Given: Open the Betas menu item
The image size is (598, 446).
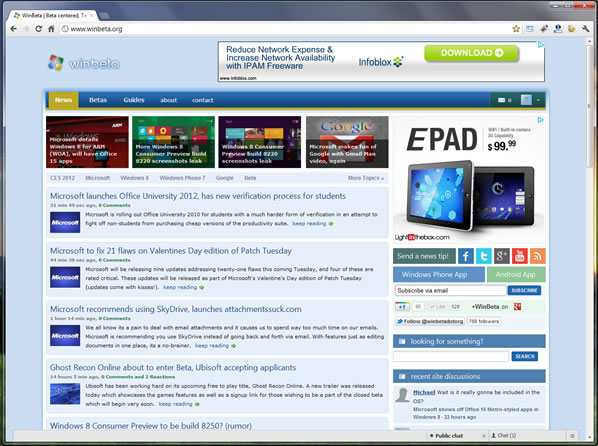Looking at the screenshot, I should point(98,100).
